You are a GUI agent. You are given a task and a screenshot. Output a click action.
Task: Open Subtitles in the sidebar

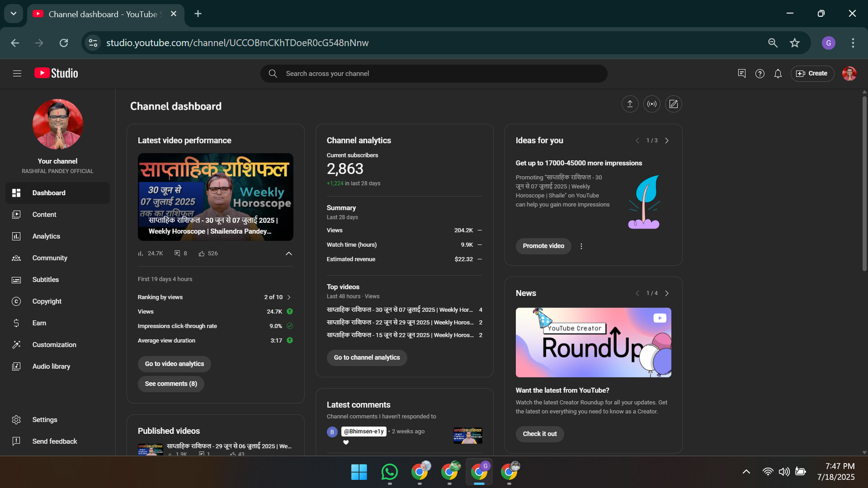58,280
